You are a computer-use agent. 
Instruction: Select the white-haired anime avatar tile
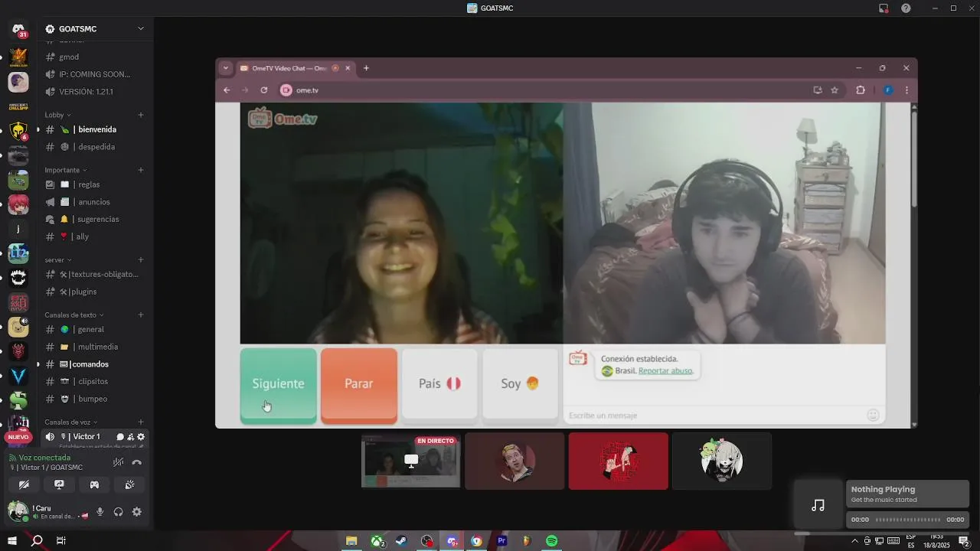tap(722, 461)
